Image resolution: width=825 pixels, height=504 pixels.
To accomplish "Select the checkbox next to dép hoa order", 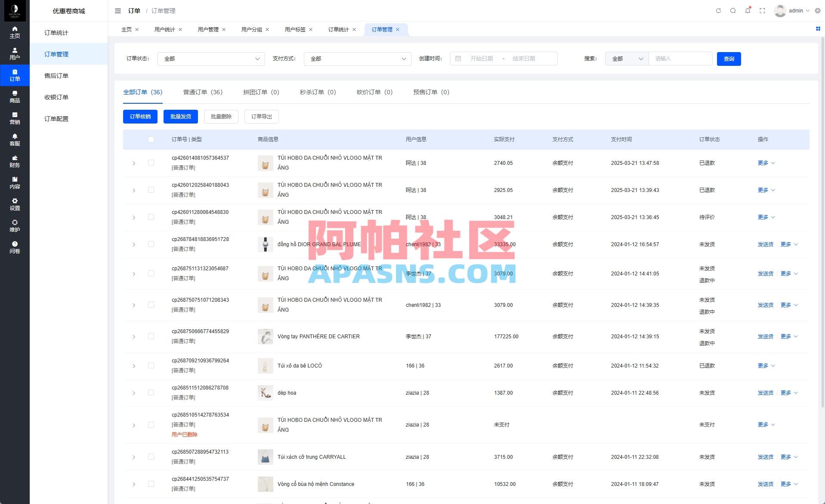I will pos(151,393).
